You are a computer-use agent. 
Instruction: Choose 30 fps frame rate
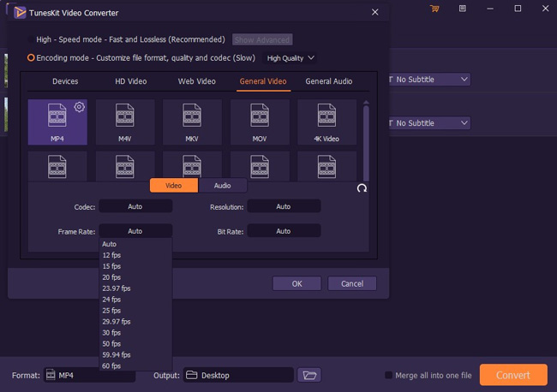135,333
